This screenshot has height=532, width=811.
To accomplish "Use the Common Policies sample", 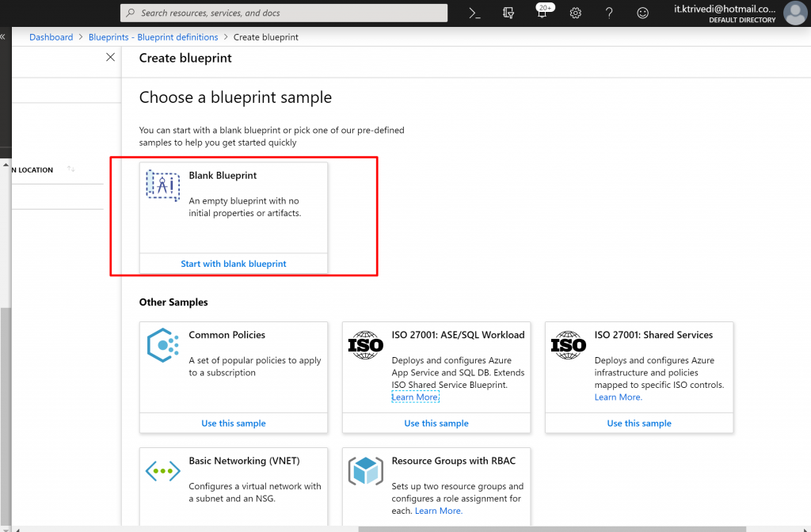I will coord(234,424).
